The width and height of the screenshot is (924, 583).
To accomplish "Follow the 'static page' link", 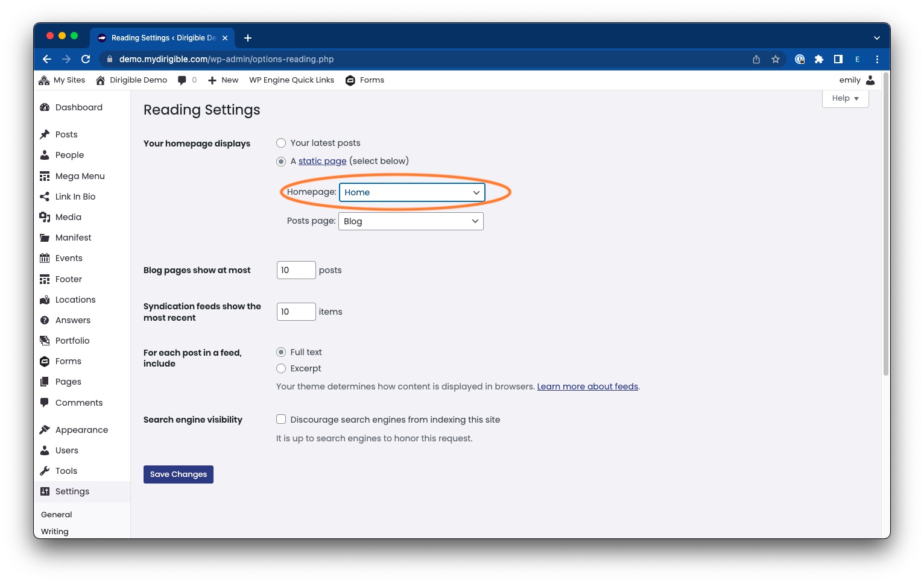I will [x=323, y=161].
